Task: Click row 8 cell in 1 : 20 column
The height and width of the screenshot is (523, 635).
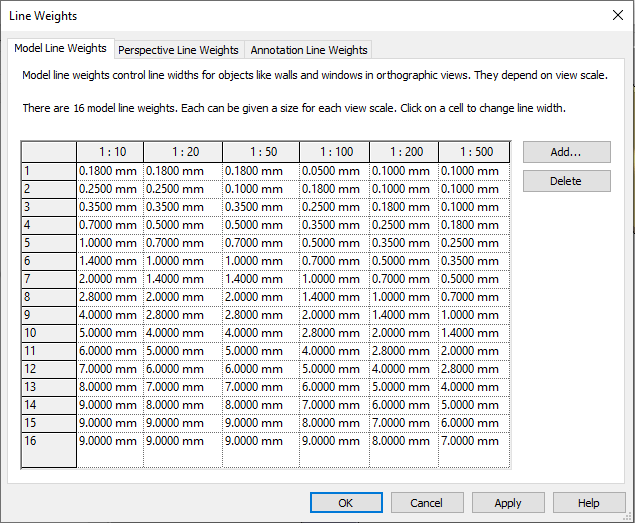Action: click(183, 297)
